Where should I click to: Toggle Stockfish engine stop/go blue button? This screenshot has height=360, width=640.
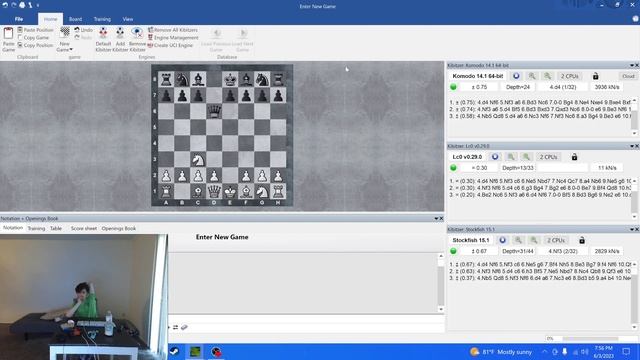click(502, 240)
